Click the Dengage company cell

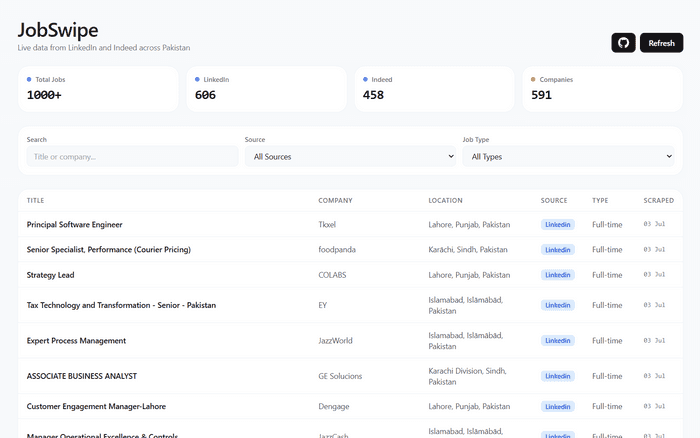(x=333, y=406)
